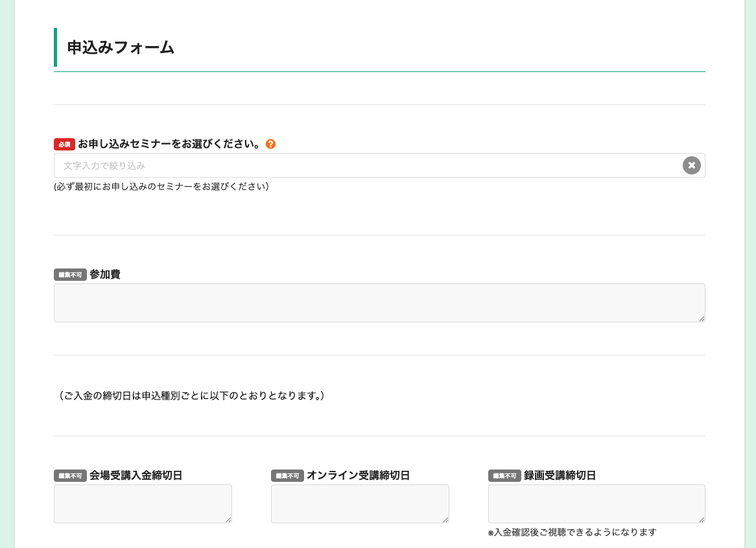
Task: Click the green accent bar beside the heading
Action: coord(55,47)
